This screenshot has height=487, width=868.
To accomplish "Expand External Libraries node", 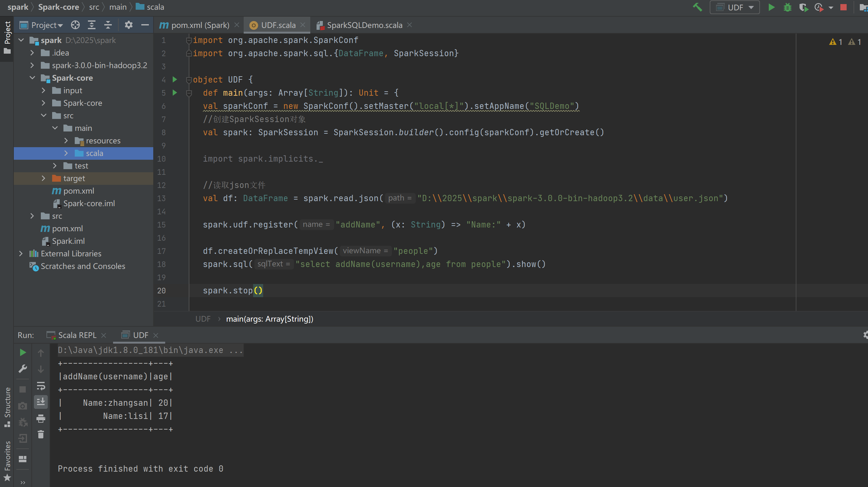I will coord(21,254).
